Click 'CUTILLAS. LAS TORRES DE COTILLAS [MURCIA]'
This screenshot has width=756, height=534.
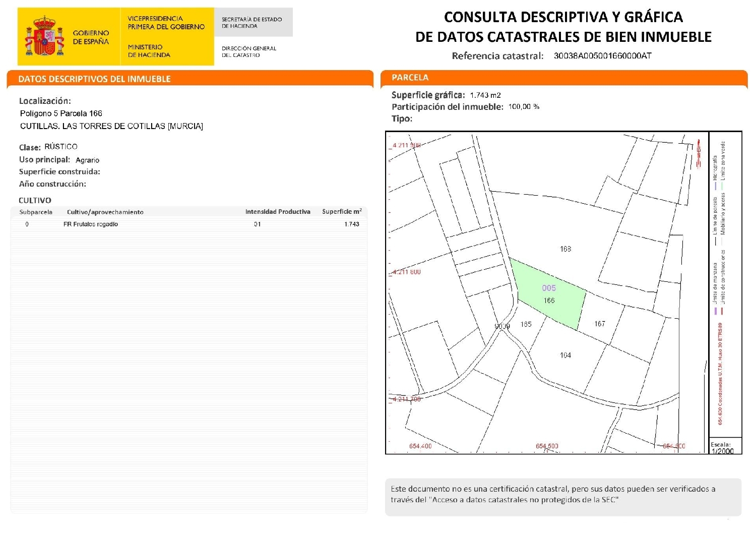(x=111, y=126)
